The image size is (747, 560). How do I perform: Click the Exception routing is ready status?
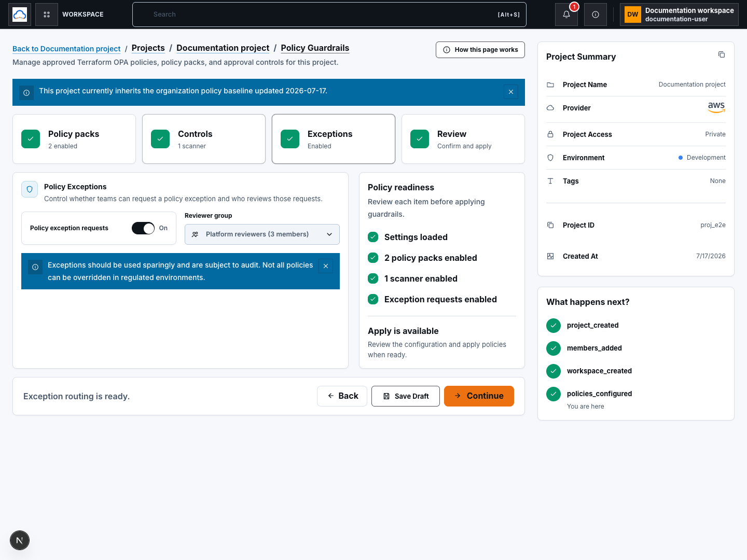77,396
